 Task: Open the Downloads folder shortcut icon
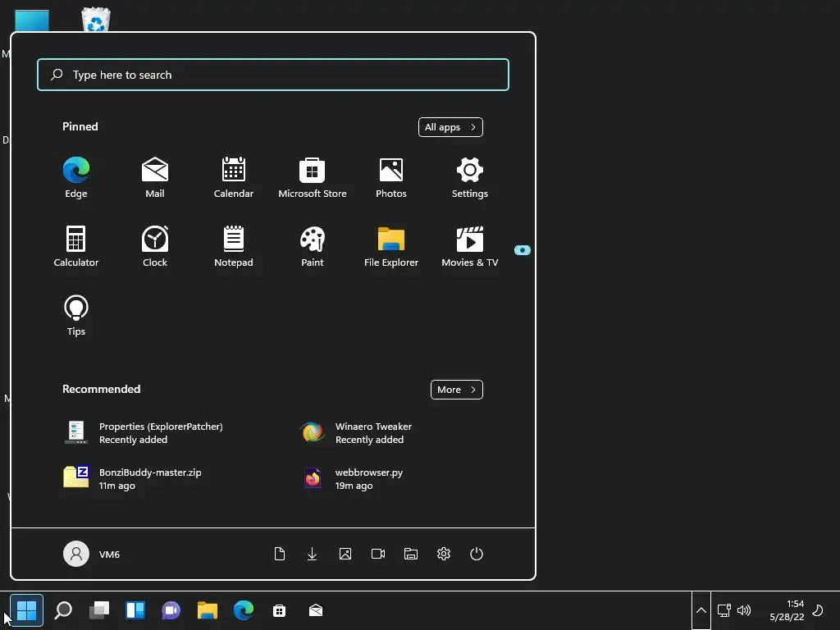[313, 554]
